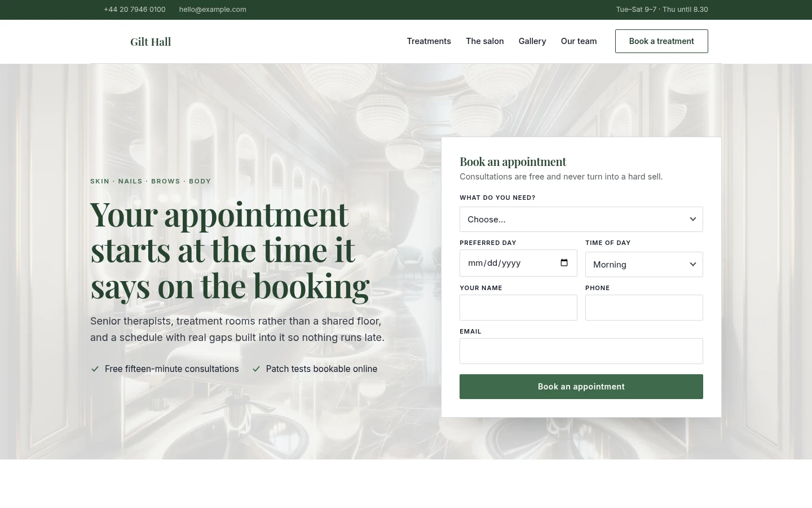
Task: Expand the Time of day Morning dropdown
Action: point(644,264)
